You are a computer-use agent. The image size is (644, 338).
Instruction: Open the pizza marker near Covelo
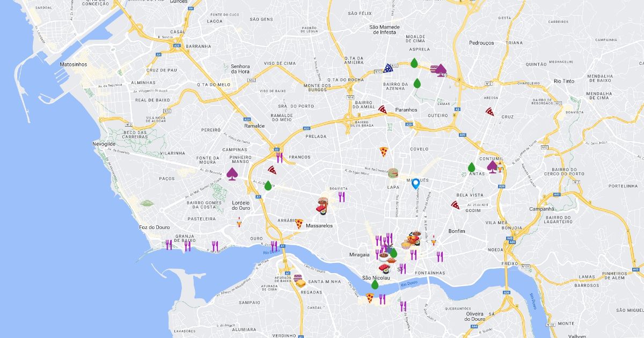coord(384,152)
